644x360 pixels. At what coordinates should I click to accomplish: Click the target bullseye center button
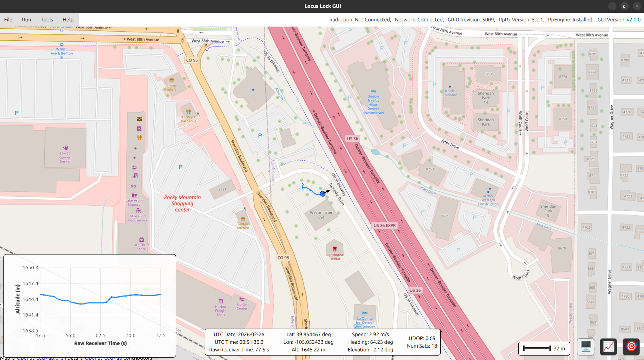point(631,346)
